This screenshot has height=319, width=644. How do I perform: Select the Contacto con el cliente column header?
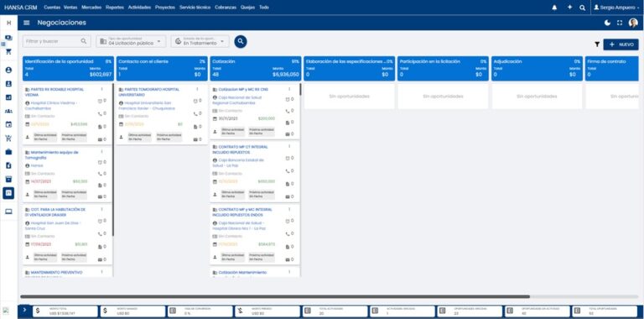point(162,68)
